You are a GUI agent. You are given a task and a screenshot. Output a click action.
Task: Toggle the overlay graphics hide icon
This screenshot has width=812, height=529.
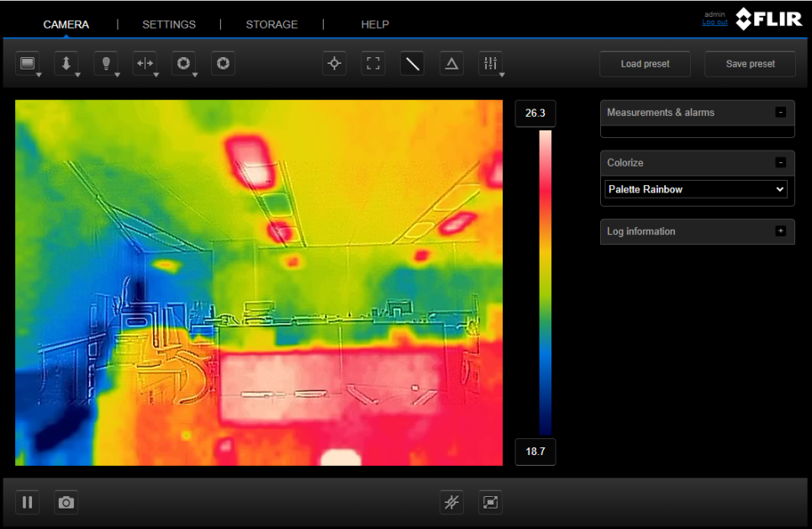(x=452, y=503)
